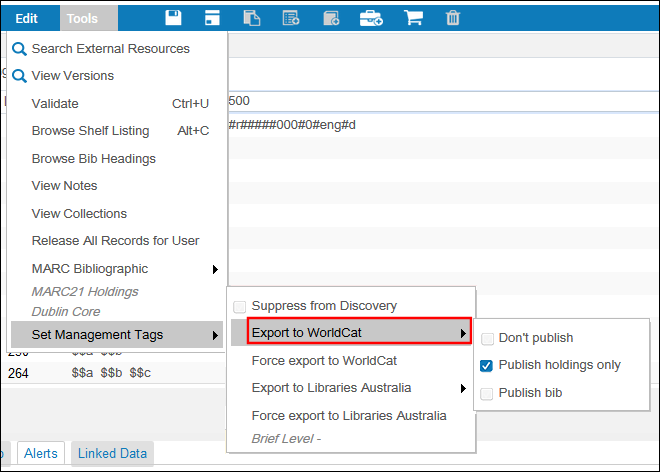
Task: Open the Edit menu
Action: 27,18
